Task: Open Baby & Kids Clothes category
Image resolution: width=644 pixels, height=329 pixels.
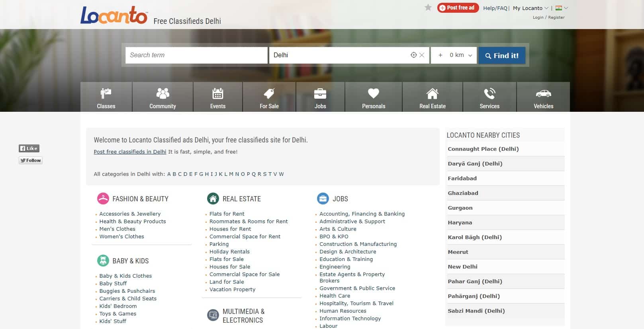Action: click(125, 276)
